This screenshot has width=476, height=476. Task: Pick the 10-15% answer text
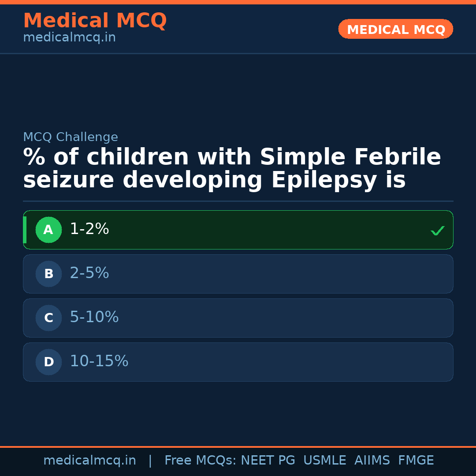point(99,361)
